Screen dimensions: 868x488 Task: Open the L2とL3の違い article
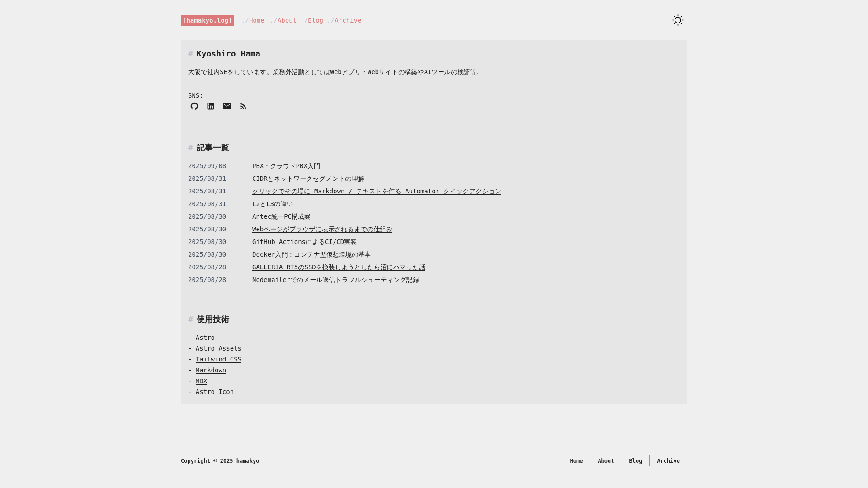[x=273, y=204]
